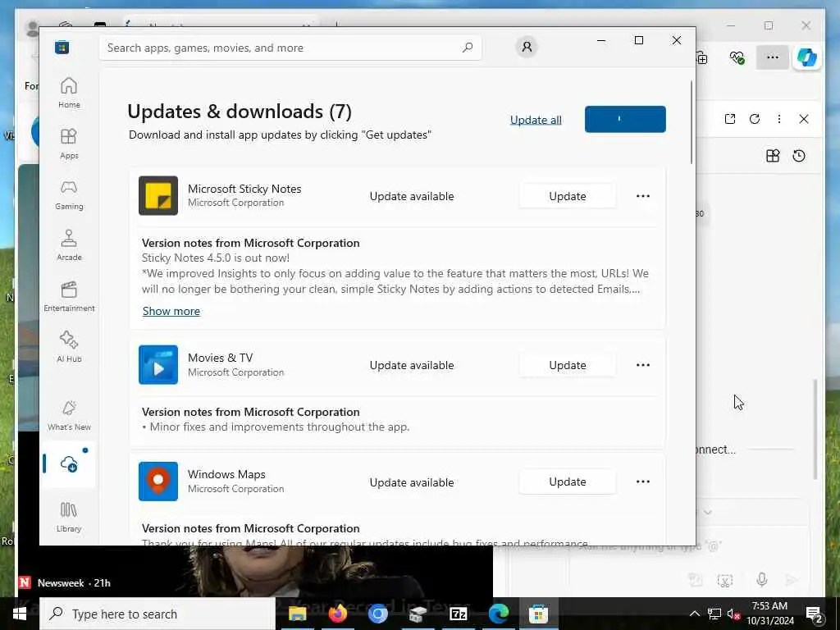Click Store window vertical scrollbar

(x=691, y=123)
